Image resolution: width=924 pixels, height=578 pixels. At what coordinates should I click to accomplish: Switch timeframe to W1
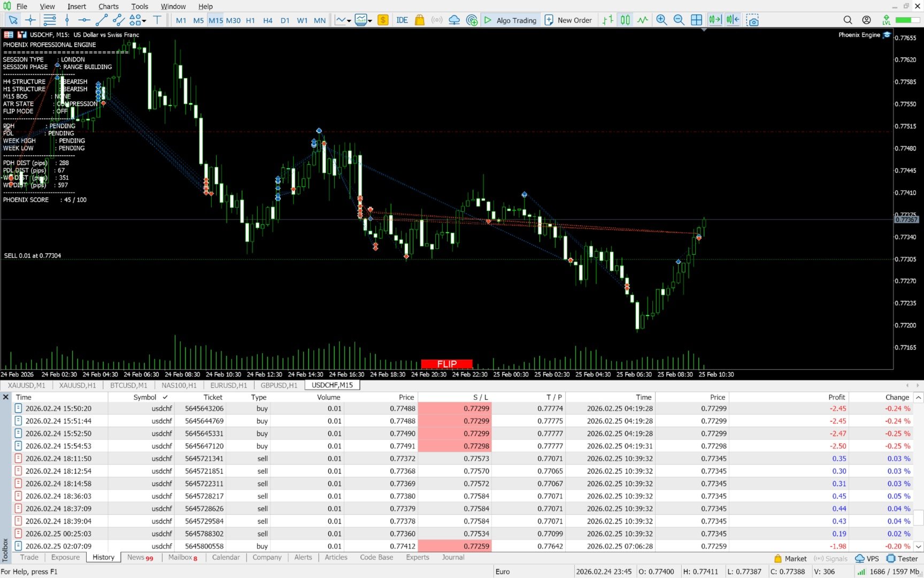[302, 20]
